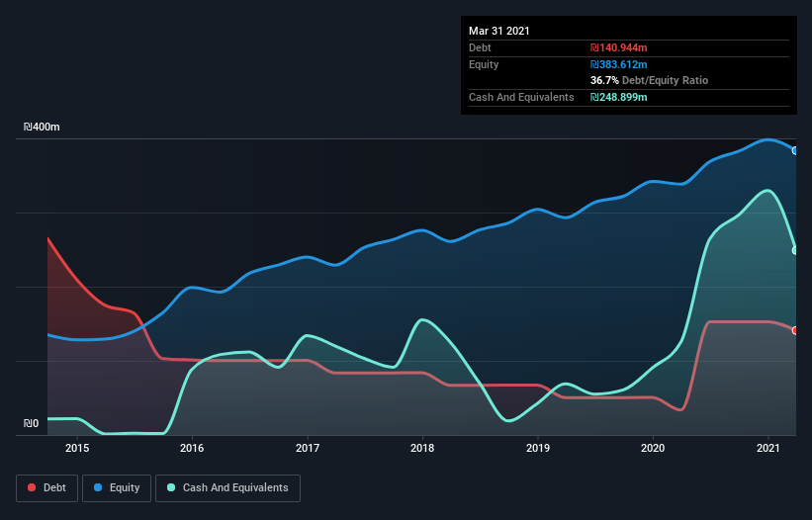Click the ₪400m y-axis label
Image resolution: width=812 pixels, height=520 pixels.
pyautogui.click(x=42, y=127)
